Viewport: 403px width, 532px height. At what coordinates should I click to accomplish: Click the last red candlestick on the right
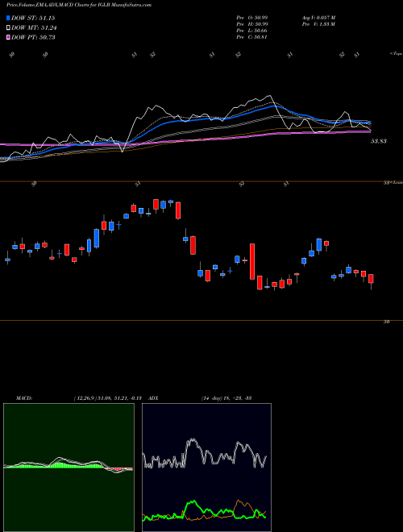371,278
